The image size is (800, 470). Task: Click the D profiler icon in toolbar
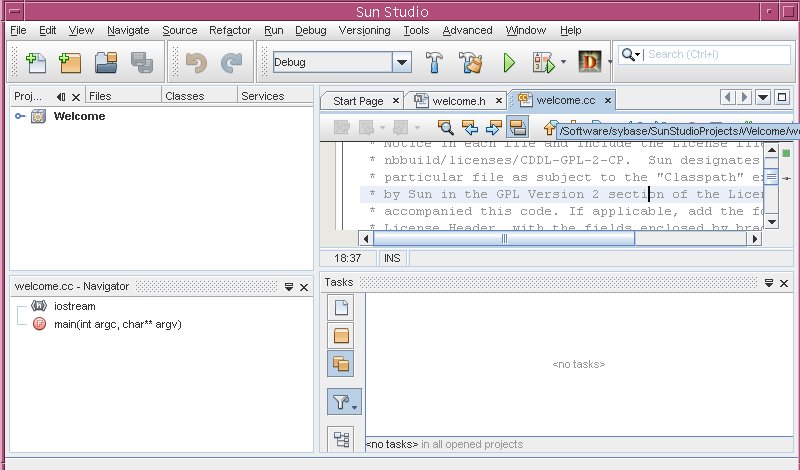point(590,62)
